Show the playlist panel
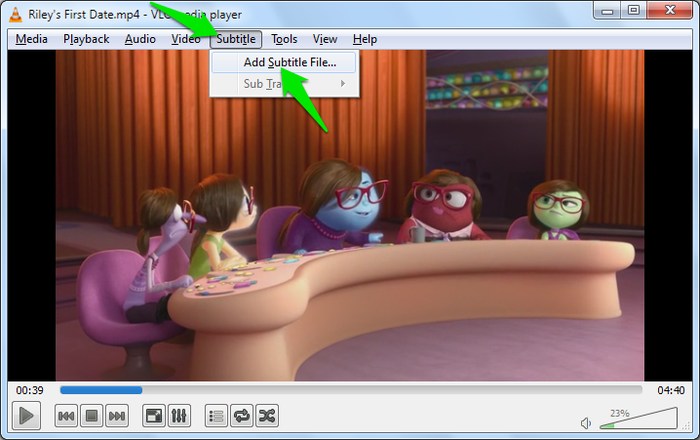 [216, 416]
